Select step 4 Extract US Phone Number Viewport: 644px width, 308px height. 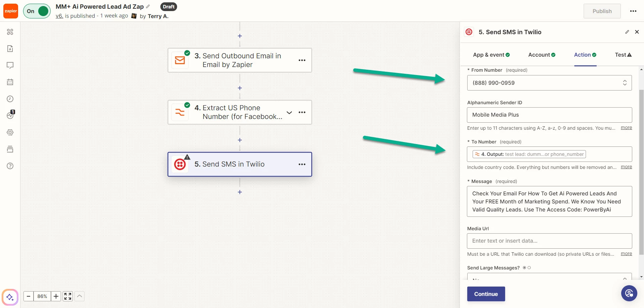point(240,112)
